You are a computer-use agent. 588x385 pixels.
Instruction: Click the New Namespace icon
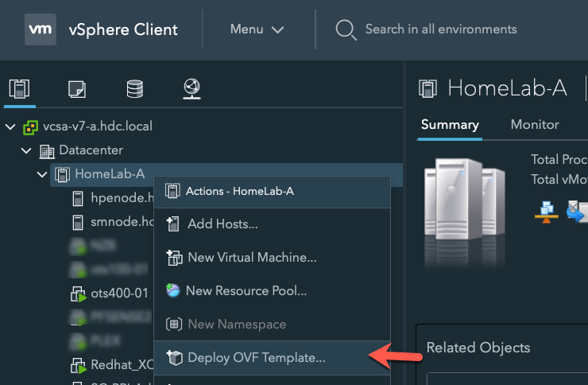(174, 325)
